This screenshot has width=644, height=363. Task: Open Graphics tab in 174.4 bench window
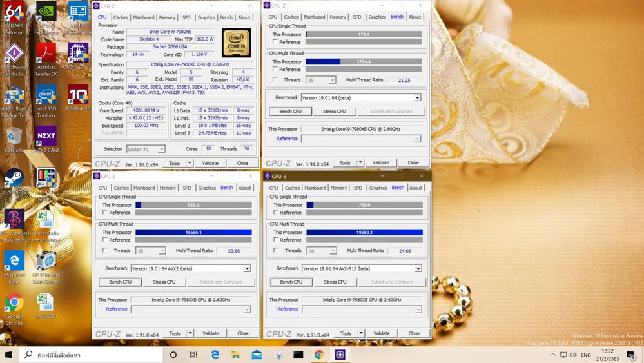coord(377,17)
